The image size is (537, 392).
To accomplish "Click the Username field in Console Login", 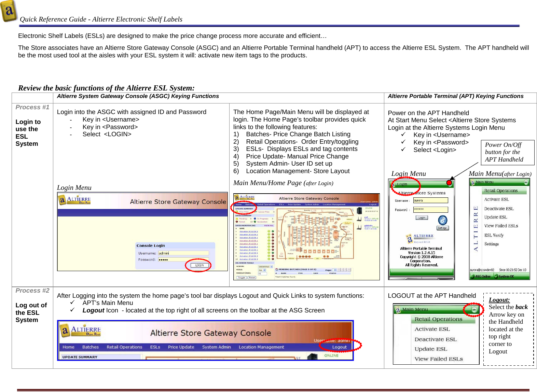I will click(x=183, y=253).
